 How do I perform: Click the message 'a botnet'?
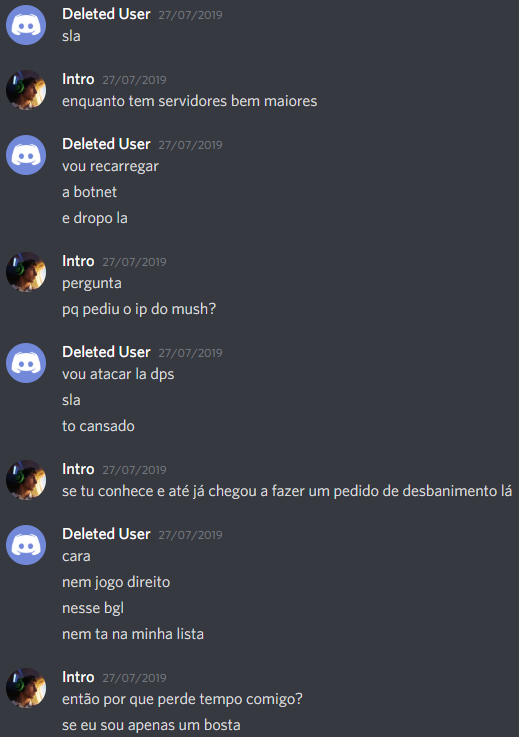pyautogui.click(x=89, y=192)
